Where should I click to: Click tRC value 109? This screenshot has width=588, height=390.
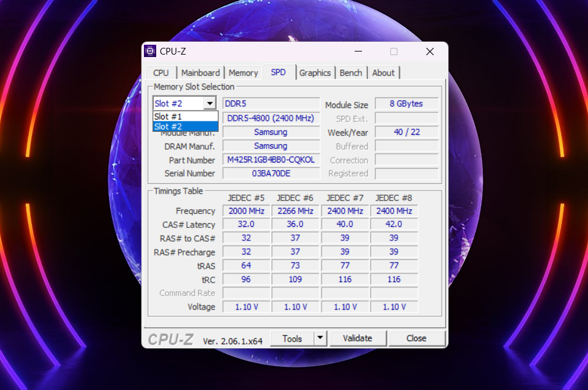coord(295,280)
